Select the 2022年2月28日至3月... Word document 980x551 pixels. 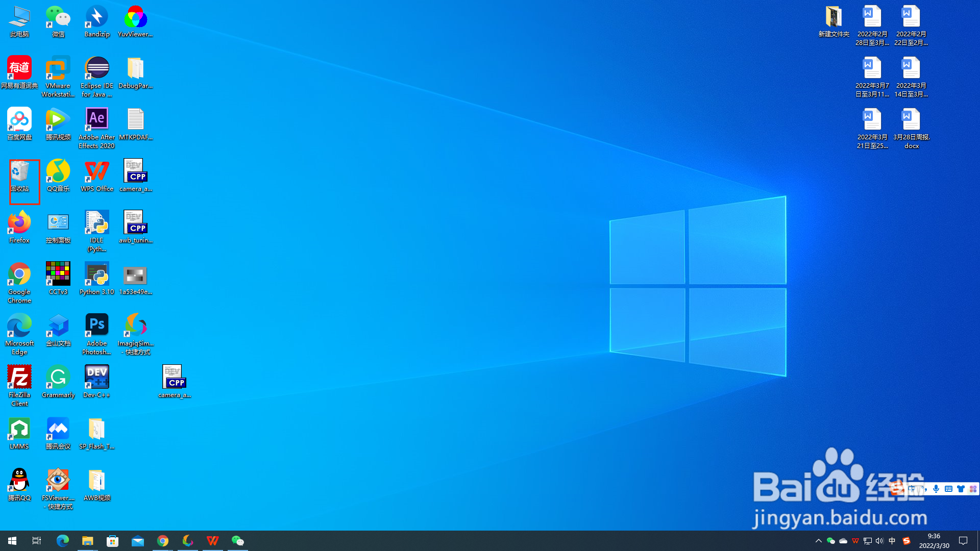(x=872, y=26)
